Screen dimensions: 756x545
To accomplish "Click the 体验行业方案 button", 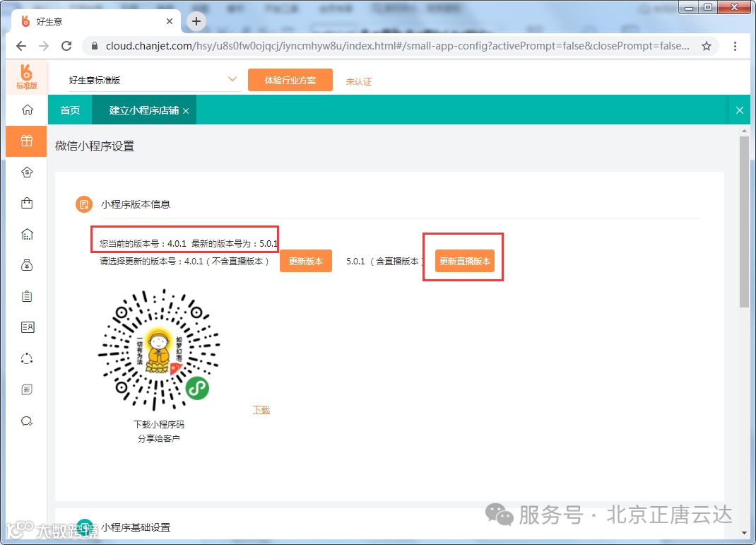I will pyautogui.click(x=290, y=80).
